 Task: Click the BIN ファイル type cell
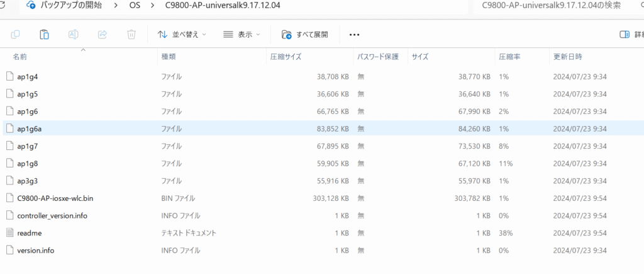click(x=178, y=198)
